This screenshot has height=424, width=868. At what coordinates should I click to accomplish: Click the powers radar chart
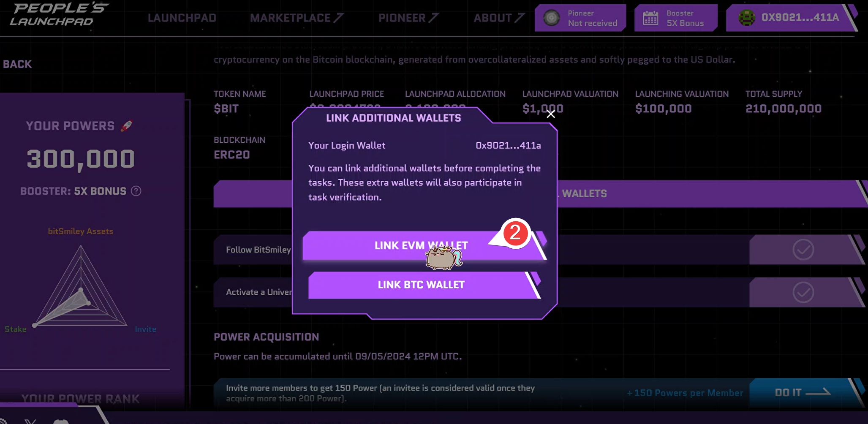(81, 291)
